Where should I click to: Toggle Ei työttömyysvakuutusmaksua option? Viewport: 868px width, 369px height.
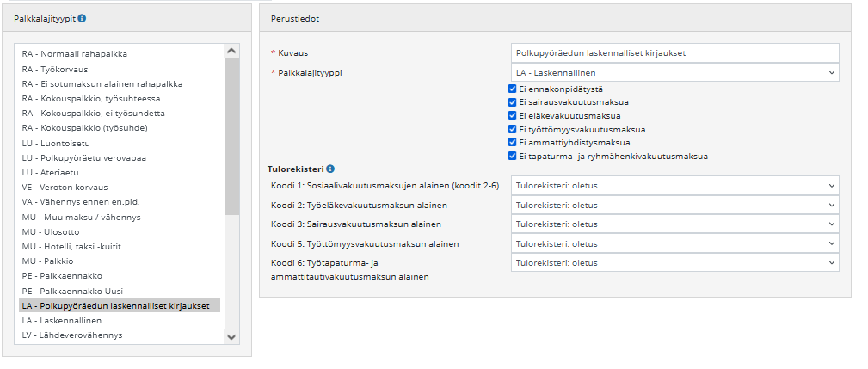pyautogui.click(x=513, y=129)
